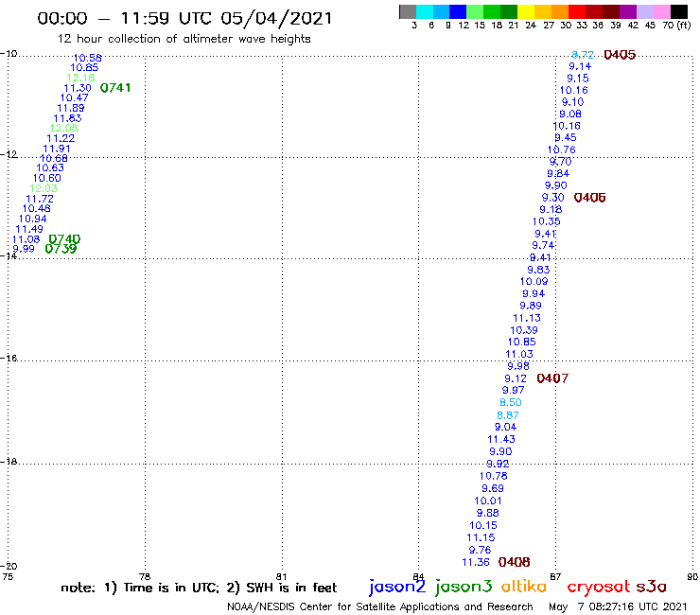Click the NOAA/NESDIS Center credit line
The image size is (700, 615).
point(380,606)
